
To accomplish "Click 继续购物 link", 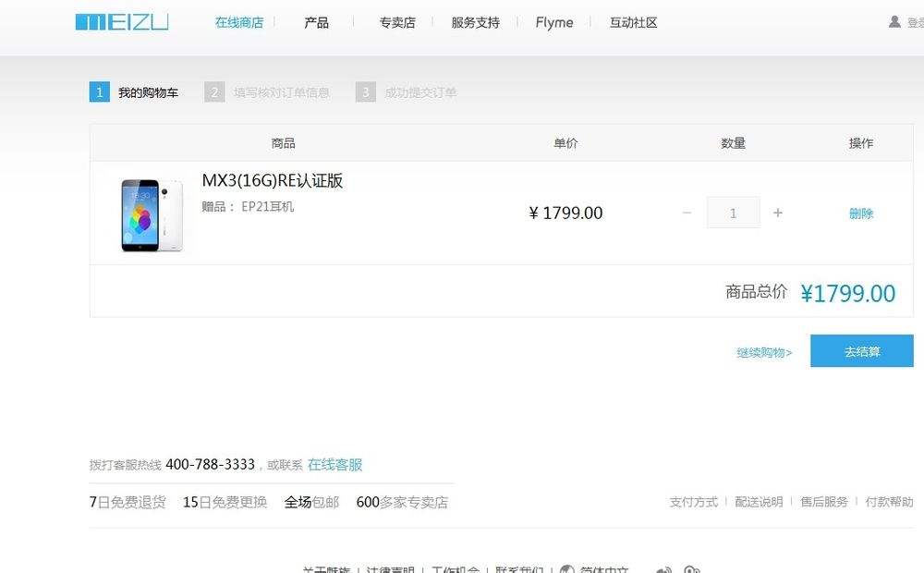I will (x=764, y=352).
